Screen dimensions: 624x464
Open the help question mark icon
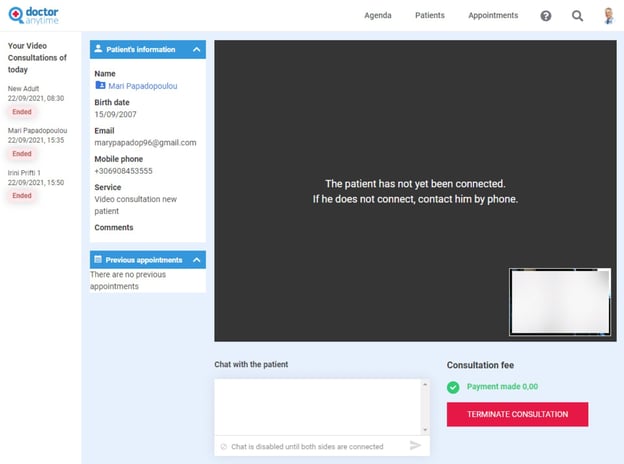(x=546, y=16)
